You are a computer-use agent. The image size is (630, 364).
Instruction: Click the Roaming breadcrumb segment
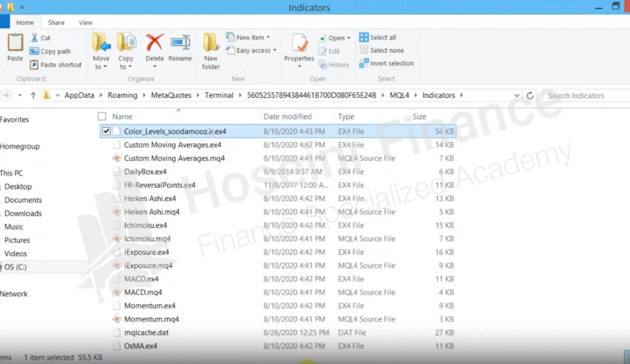(123, 95)
